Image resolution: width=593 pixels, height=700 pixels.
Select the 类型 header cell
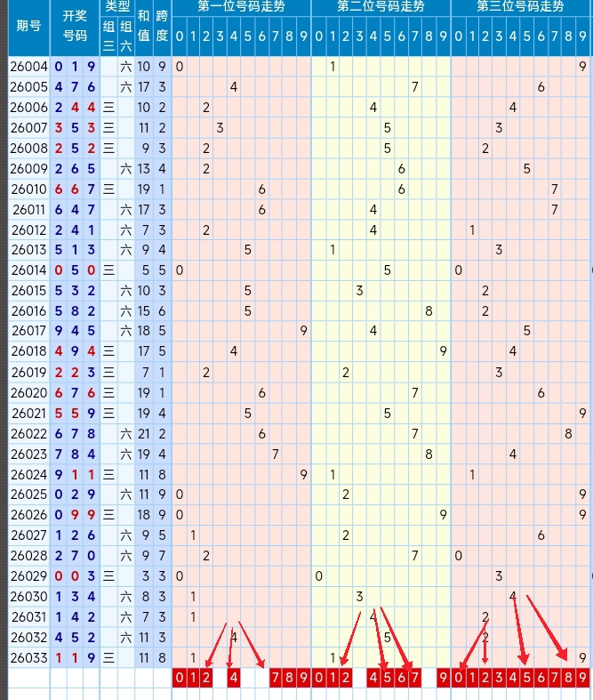117,6
